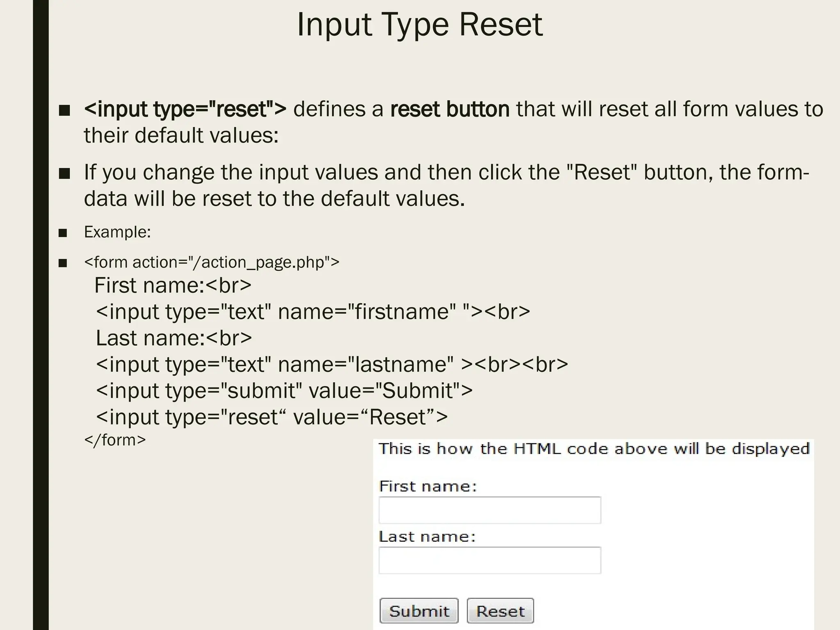Click the text 'data will be reset to the default values.'
840x630 pixels.
coord(274,199)
